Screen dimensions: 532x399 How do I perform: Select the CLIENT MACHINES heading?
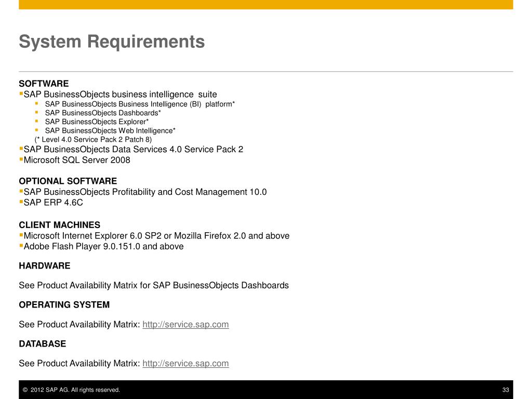tap(60, 225)
